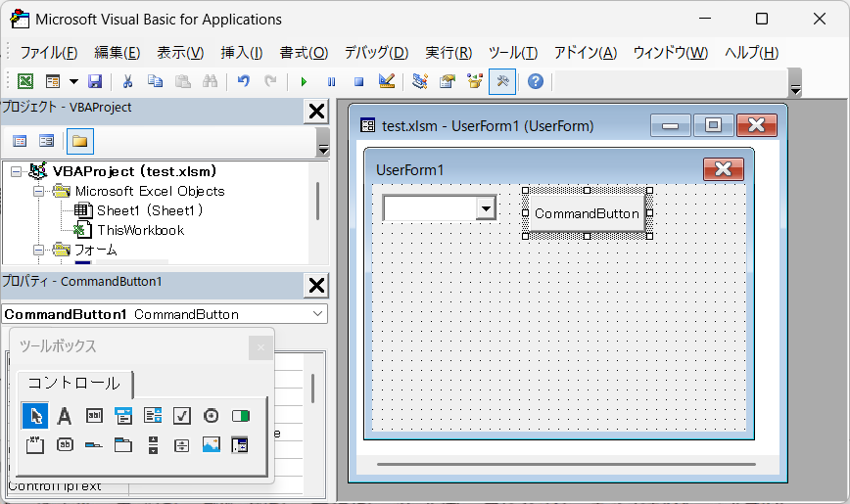
Task: Open the ツール(T) menu
Action: 513,53
